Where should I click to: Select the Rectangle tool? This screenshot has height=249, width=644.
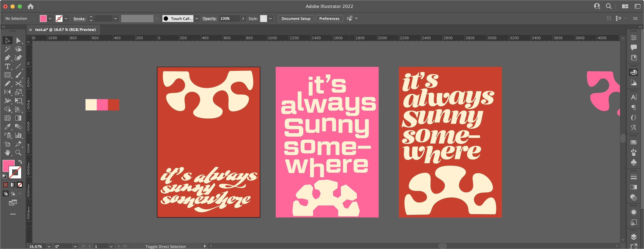coord(8,75)
